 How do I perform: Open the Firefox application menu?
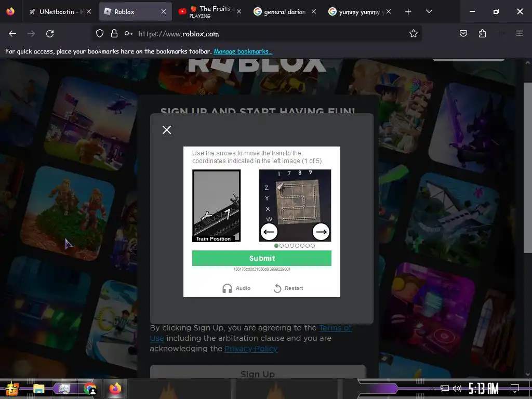[x=520, y=34]
